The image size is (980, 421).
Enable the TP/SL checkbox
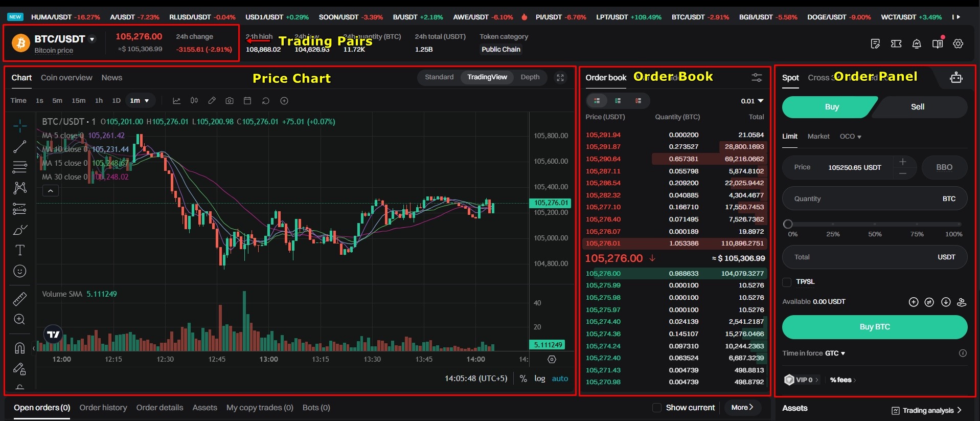[x=787, y=282]
